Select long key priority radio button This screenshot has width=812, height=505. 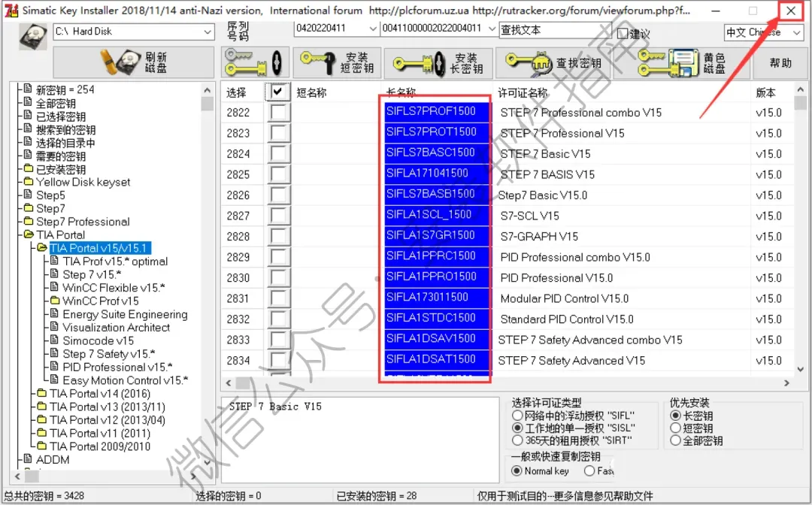point(675,416)
